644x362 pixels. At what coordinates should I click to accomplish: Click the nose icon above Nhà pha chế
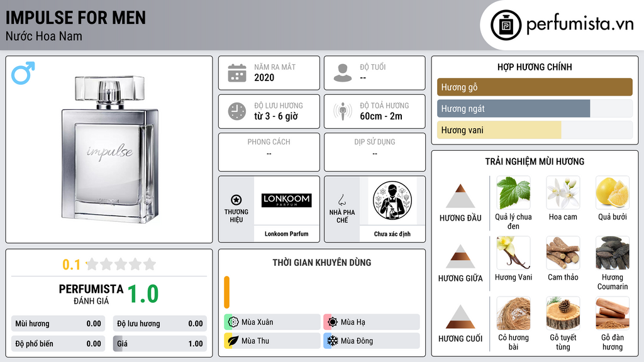[x=341, y=200]
